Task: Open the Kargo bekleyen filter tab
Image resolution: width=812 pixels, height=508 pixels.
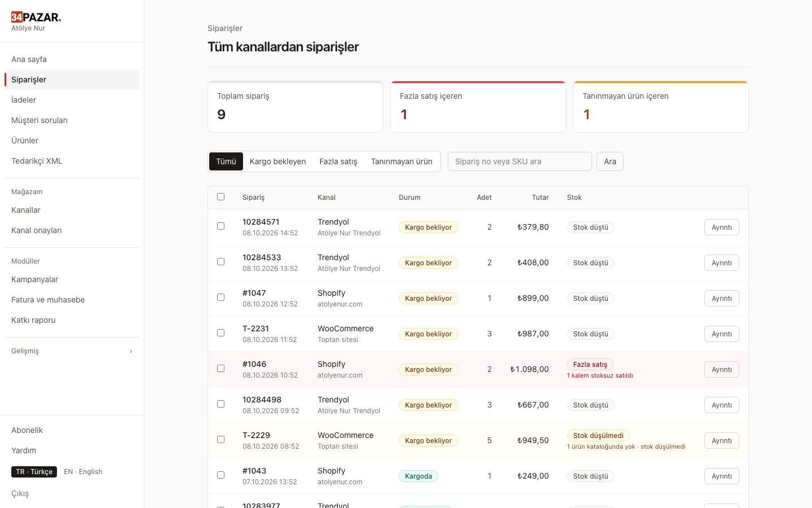Action: (277, 161)
